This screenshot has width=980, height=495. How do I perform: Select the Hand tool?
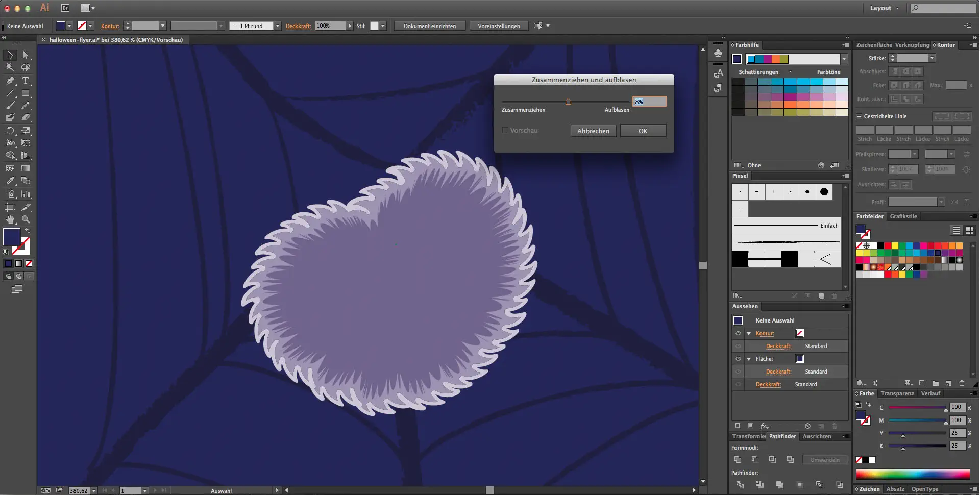coord(10,219)
